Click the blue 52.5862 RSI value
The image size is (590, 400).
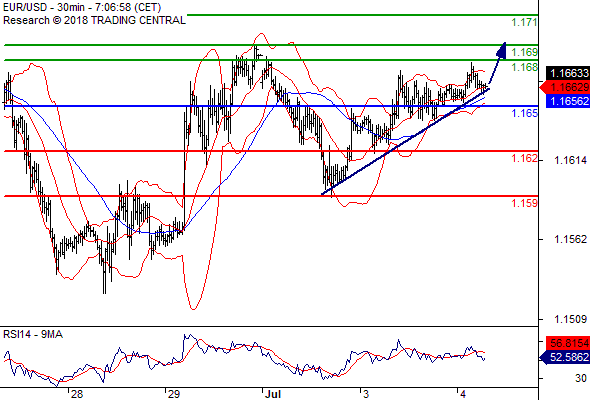564,357
